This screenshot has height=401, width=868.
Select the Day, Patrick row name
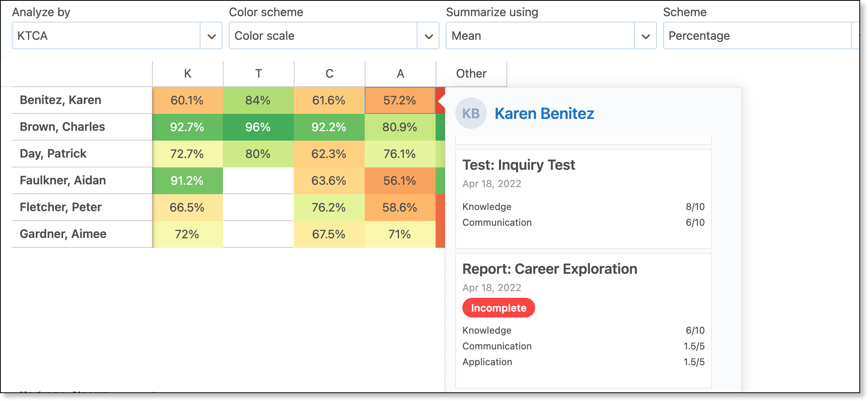[53, 154]
